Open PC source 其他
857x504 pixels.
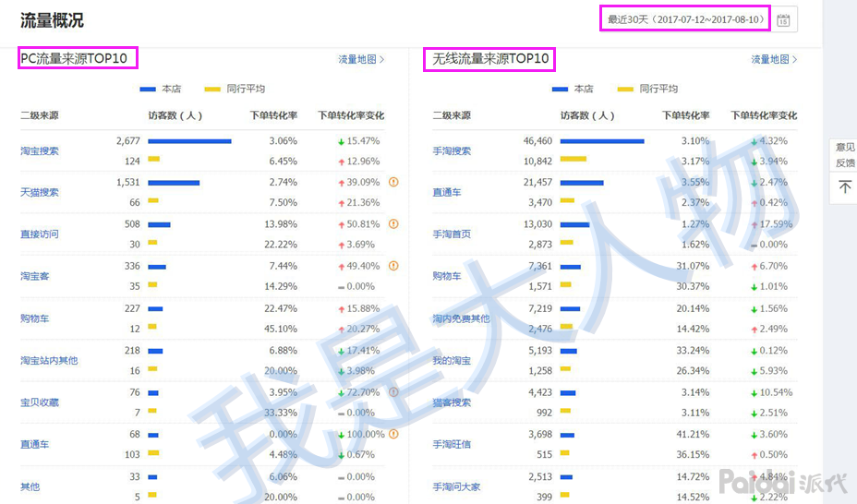pyautogui.click(x=30, y=486)
